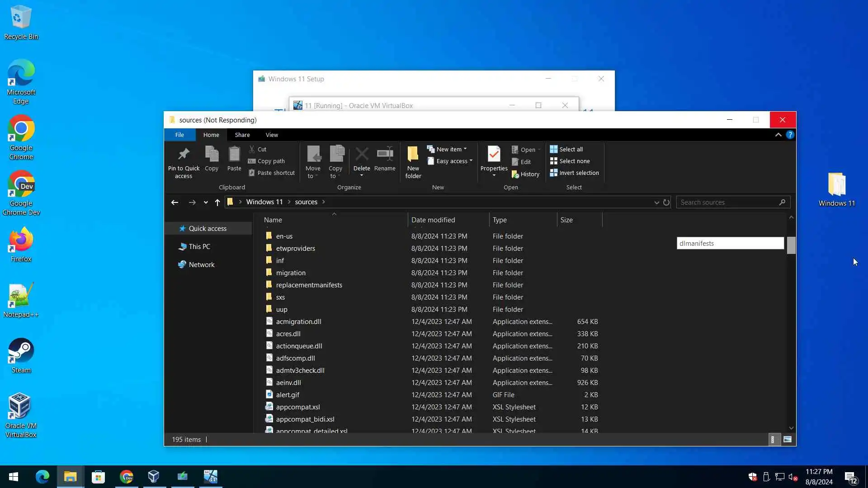Open Microsoft Store from the taskbar
Viewport: 868px width, 488px height.
(98, 477)
